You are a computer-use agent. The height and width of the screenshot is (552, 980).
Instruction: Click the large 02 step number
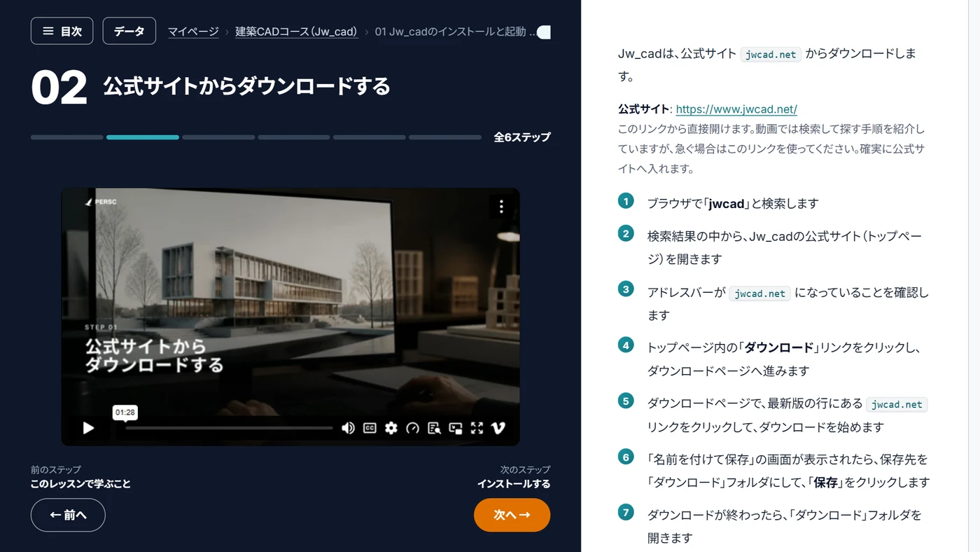(x=59, y=88)
